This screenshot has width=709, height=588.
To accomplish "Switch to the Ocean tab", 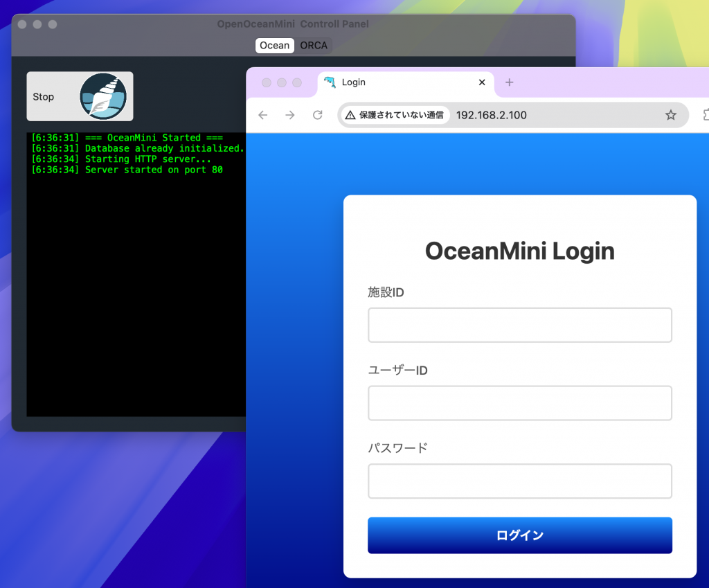I will [x=275, y=46].
